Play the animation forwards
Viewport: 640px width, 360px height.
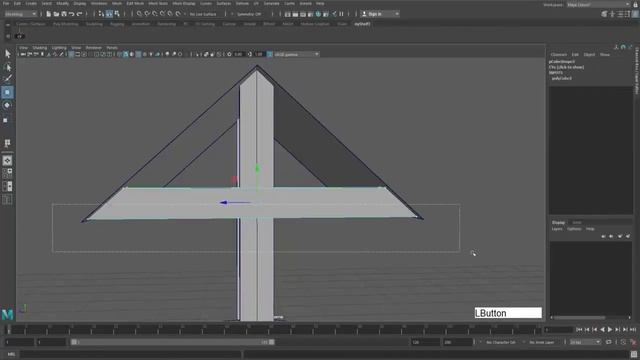pos(610,329)
